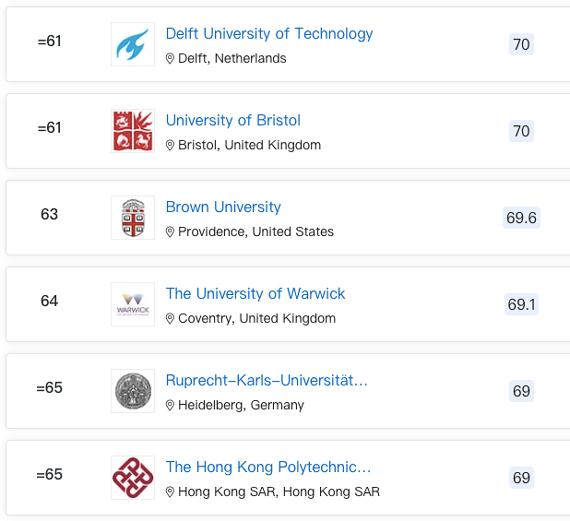Image resolution: width=570 pixels, height=521 pixels.
Task: Click the Hong Kong Polytechnic red logo
Action: tap(133, 477)
